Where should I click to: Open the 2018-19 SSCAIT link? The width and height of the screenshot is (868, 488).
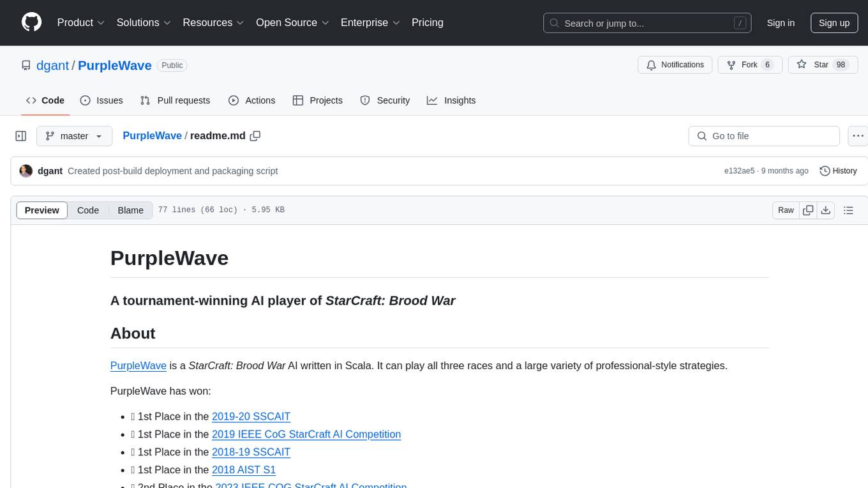(x=251, y=452)
